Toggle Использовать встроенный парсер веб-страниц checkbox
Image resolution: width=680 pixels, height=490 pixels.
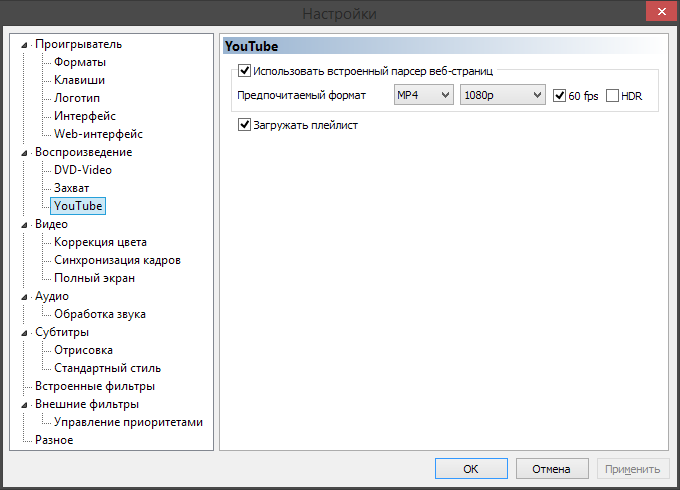click(x=244, y=71)
